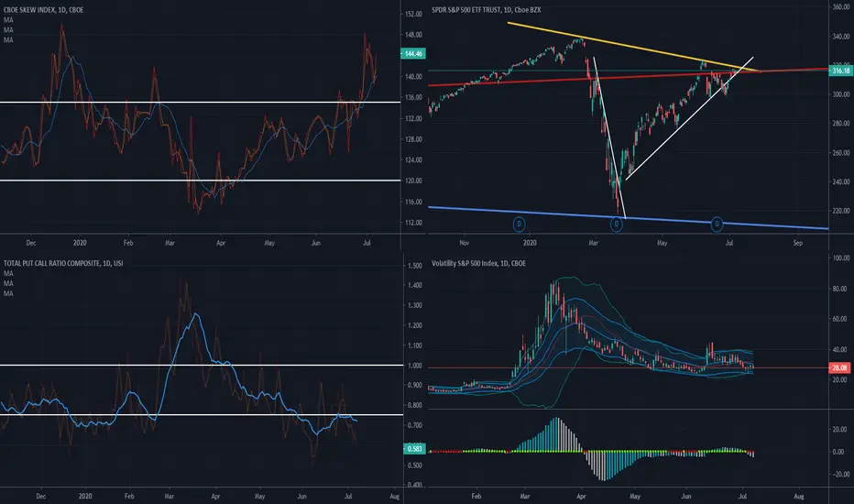Click the dividend marker near March on SPY chart
The image size is (854, 504).
pyautogui.click(x=616, y=224)
